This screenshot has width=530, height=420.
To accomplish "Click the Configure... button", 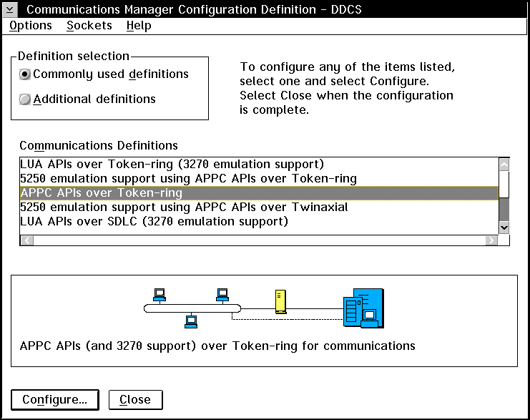I will point(55,400).
